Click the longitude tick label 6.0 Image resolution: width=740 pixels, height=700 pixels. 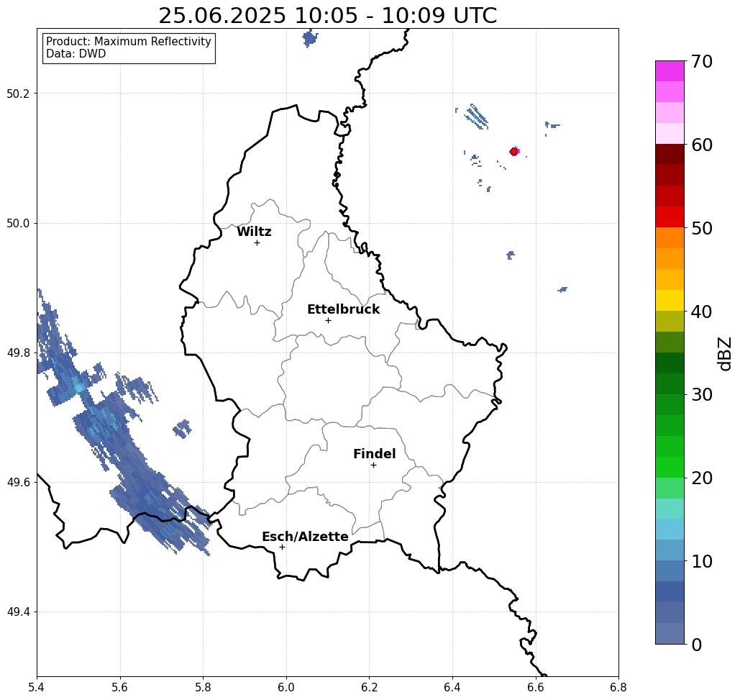click(x=286, y=687)
